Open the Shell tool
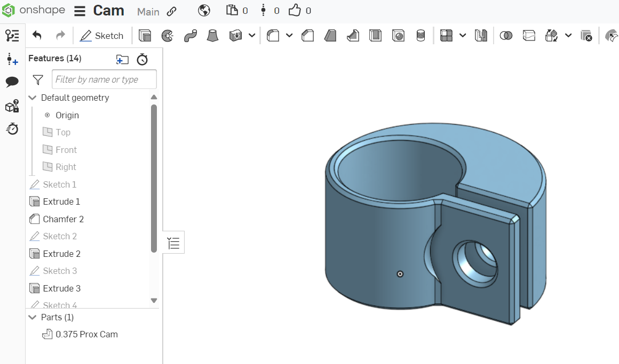 point(375,36)
